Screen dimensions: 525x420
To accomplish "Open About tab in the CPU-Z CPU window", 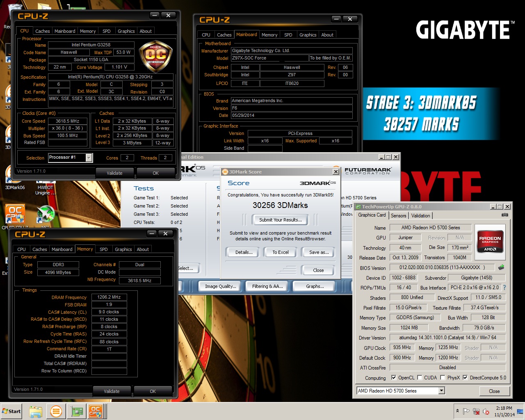I will tap(146, 31).
